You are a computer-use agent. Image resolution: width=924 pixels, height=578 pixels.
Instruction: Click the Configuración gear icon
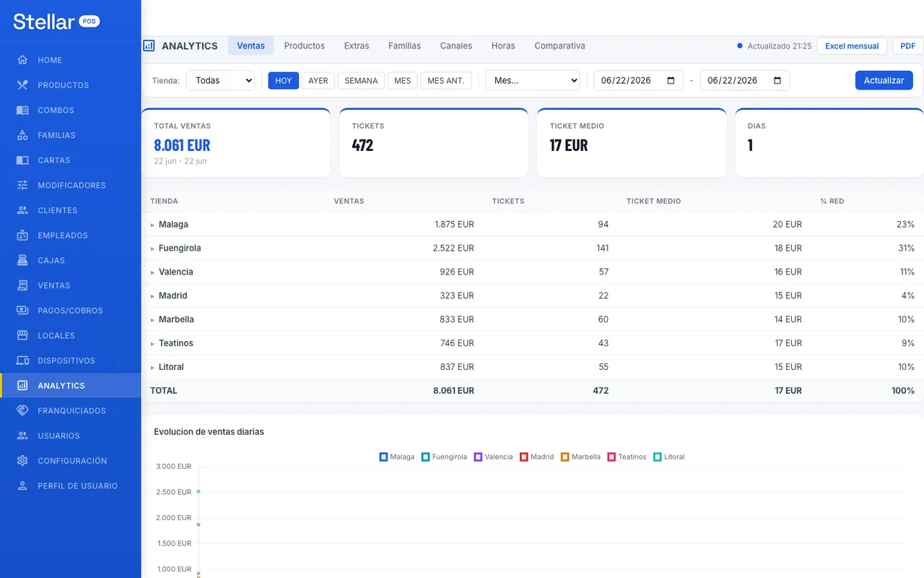coord(22,461)
